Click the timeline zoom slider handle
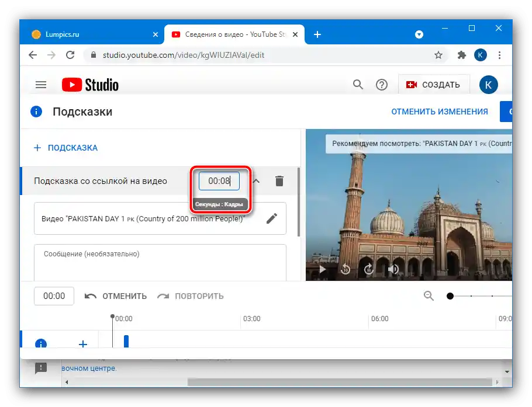Viewport: 532px width, 407px height. point(450,296)
